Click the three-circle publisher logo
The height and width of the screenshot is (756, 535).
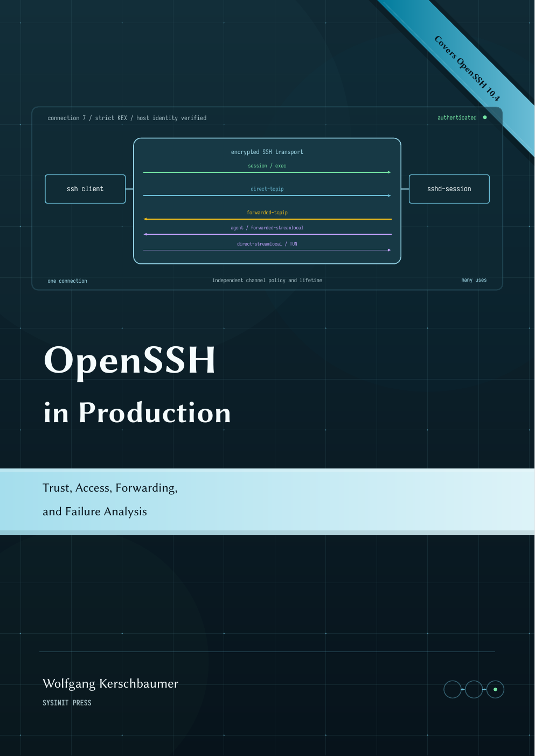pyautogui.click(x=474, y=689)
